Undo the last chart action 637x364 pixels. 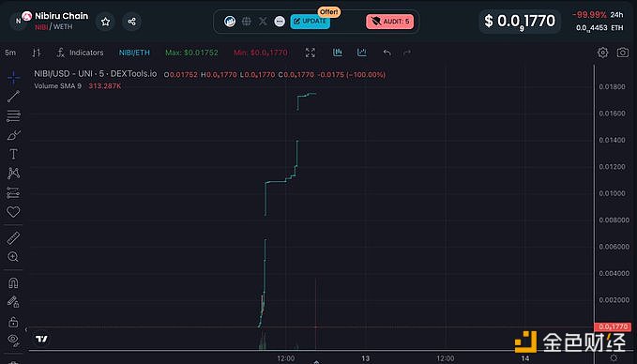coord(387,53)
